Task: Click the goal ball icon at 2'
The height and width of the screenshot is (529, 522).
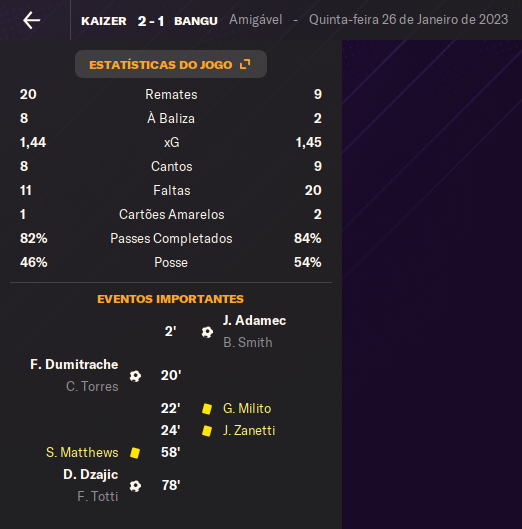Action: 207,332
